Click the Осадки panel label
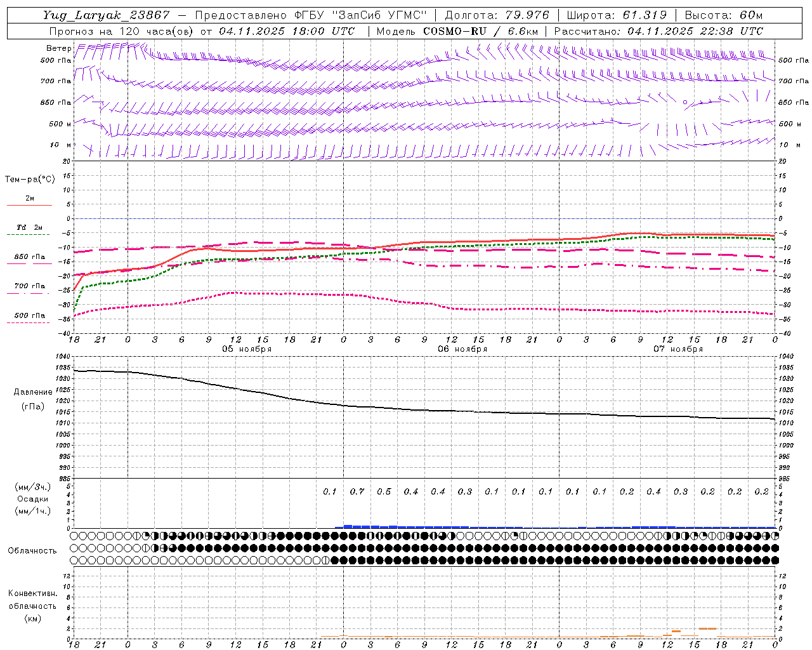The image size is (812, 650). point(33,499)
